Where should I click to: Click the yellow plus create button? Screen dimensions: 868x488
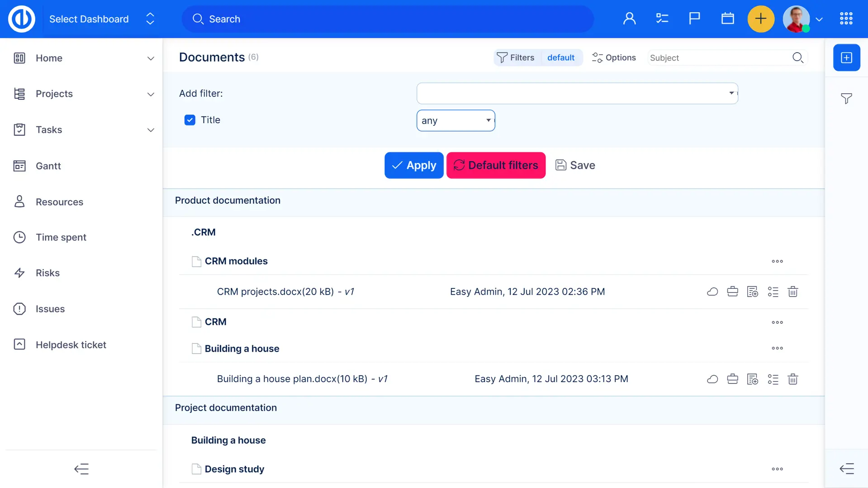pos(761,19)
